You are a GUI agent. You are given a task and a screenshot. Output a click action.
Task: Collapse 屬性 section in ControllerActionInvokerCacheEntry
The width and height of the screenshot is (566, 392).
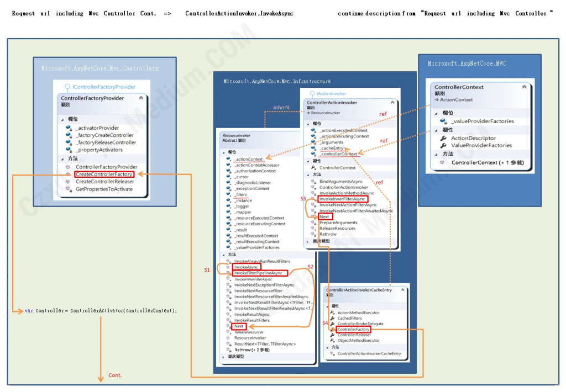(327, 306)
